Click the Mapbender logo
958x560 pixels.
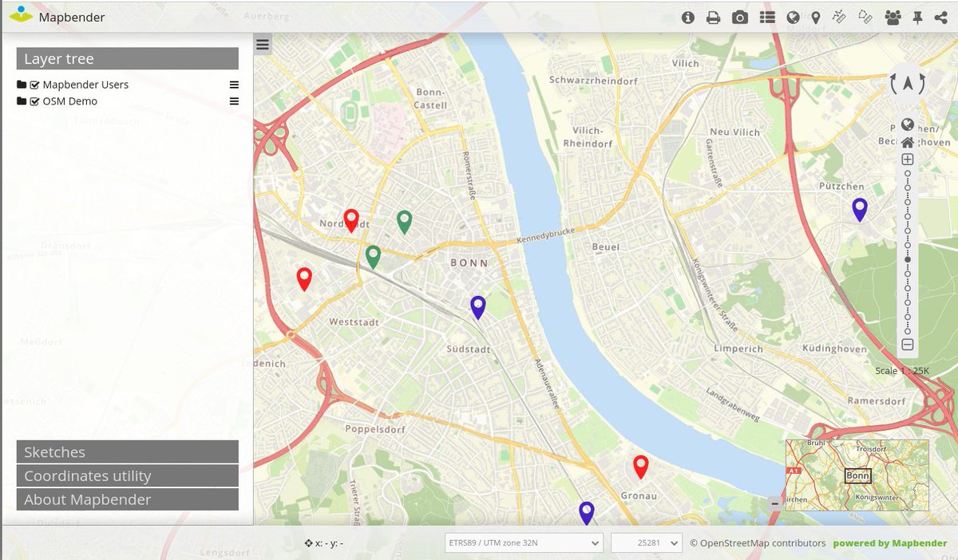pos(21,15)
